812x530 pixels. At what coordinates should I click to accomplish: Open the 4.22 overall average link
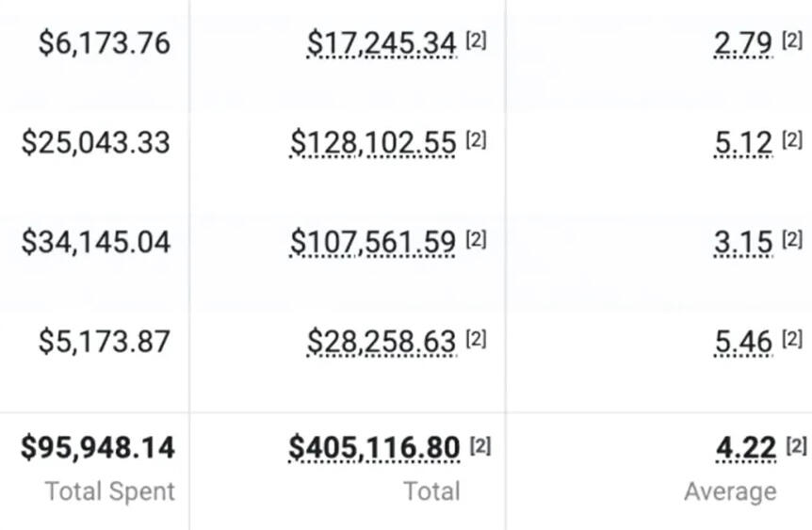746,448
